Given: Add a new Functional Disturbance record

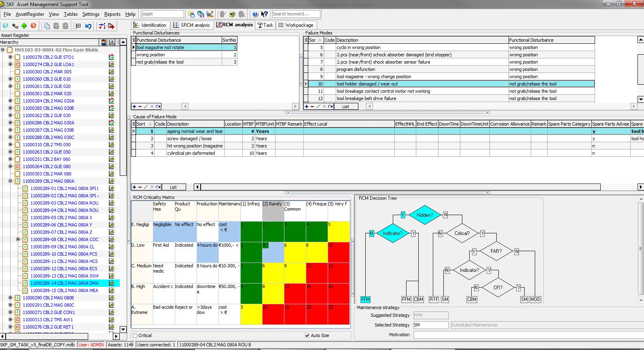Looking at the screenshot, I should [x=134, y=107].
